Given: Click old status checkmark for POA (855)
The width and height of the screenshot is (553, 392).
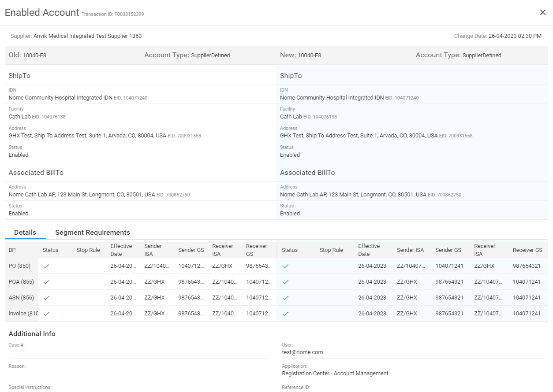Looking at the screenshot, I should tap(46, 282).
